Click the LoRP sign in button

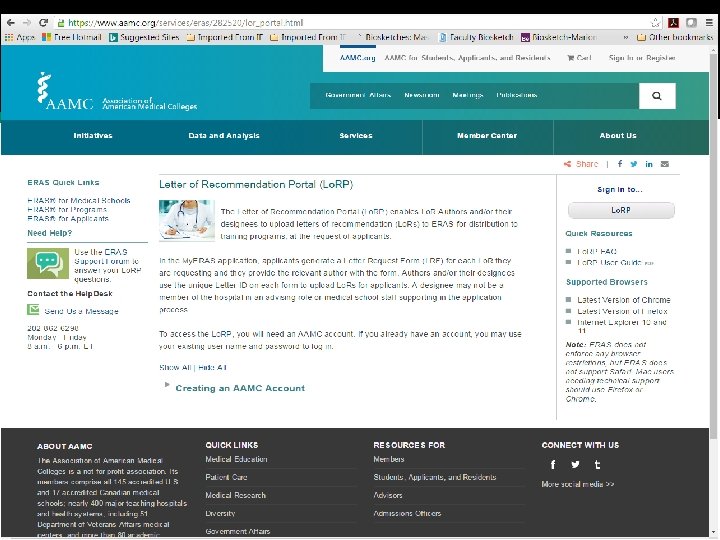[621, 210]
